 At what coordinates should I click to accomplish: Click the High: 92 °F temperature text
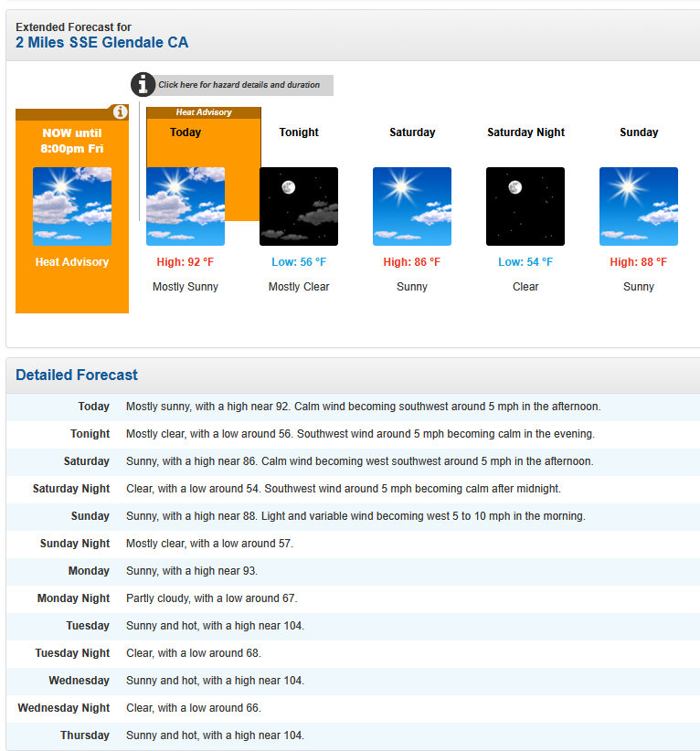click(x=186, y=262)
